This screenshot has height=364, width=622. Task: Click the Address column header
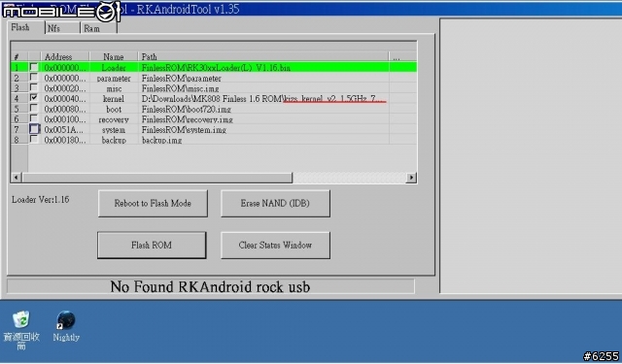pyautogui.click(x=65, y=56)
